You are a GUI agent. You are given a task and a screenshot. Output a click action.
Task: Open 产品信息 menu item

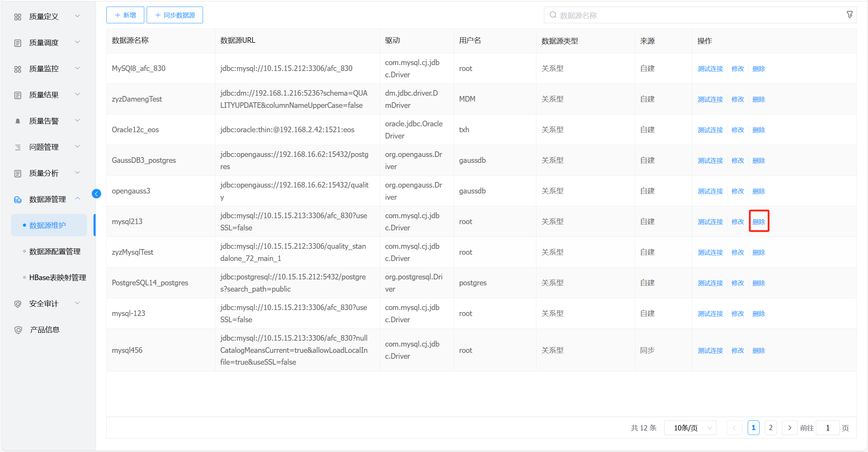pos(44,330)
